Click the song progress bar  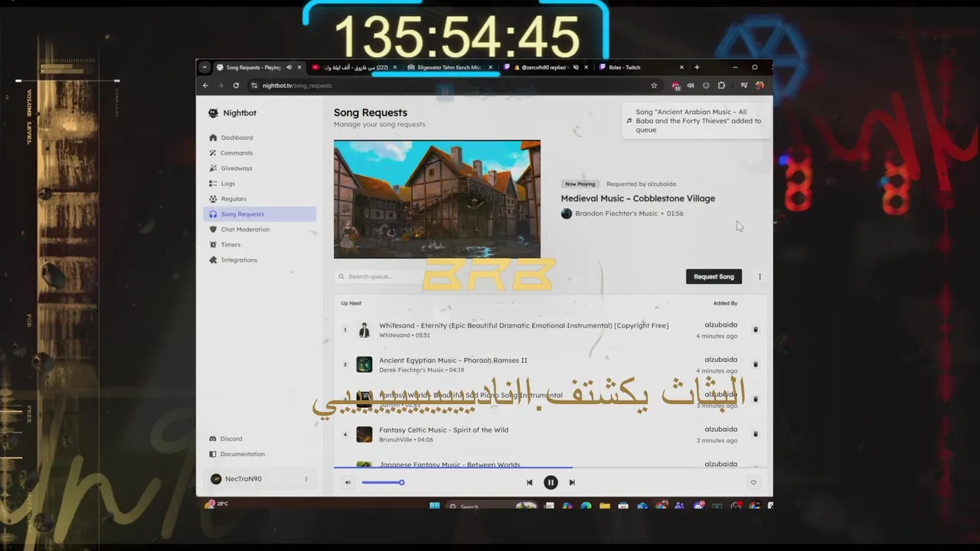550,467
